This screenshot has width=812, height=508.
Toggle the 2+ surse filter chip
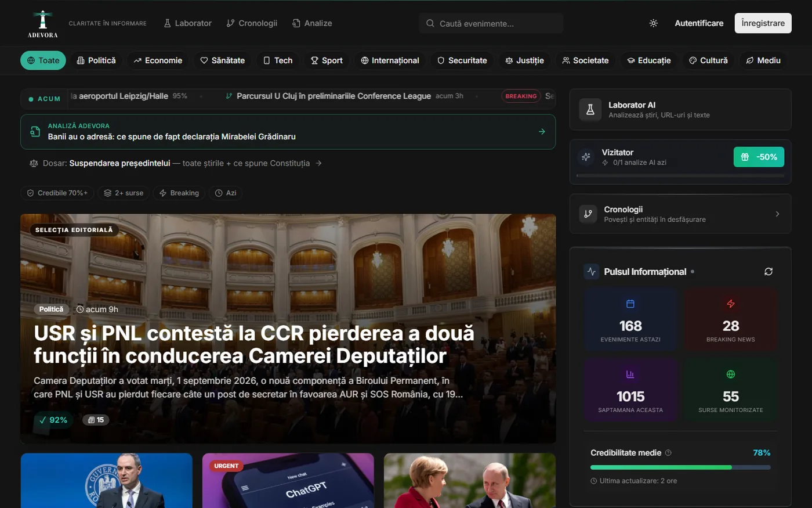coord(124,193)
